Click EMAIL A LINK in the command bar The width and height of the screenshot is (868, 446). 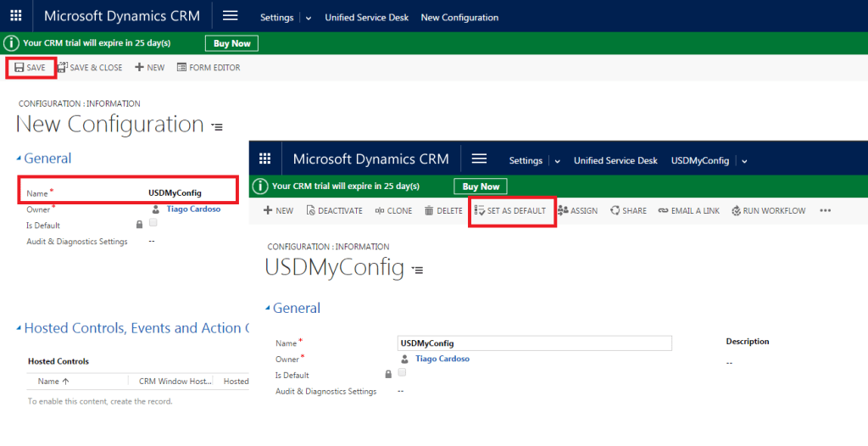tap(688, 211)
